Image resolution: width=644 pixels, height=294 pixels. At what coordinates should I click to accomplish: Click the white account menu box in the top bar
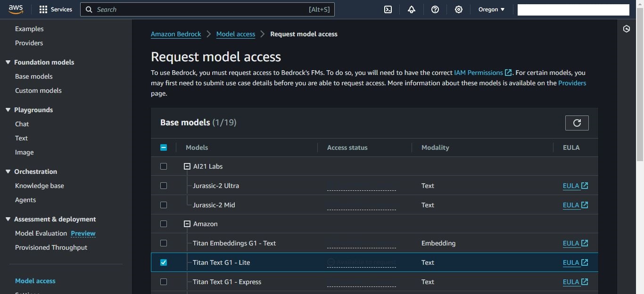573,9
